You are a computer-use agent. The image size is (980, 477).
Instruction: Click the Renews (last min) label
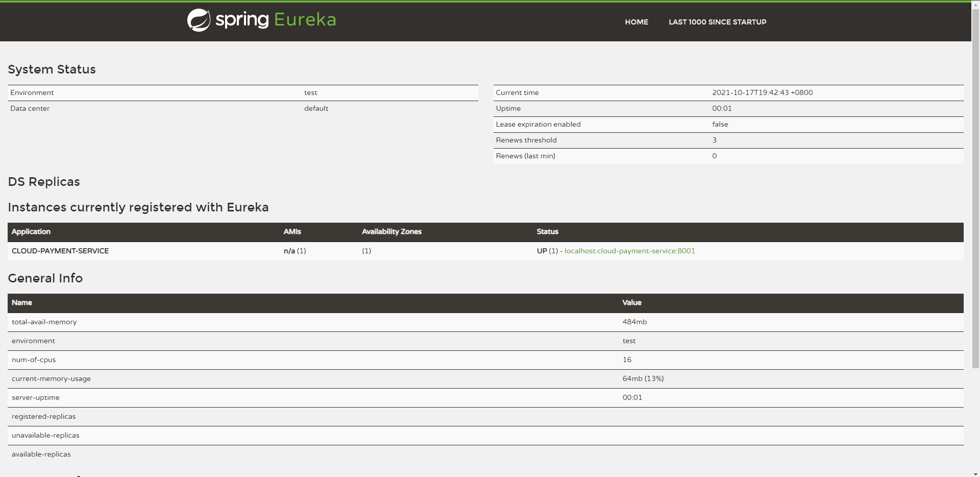[526, 156]
